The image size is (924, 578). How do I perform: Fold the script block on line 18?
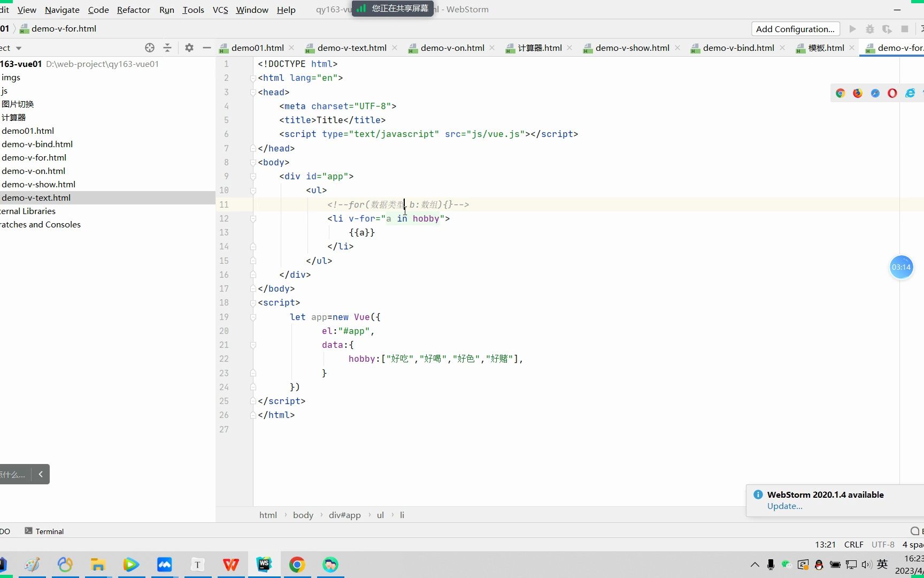pos(253,302)
